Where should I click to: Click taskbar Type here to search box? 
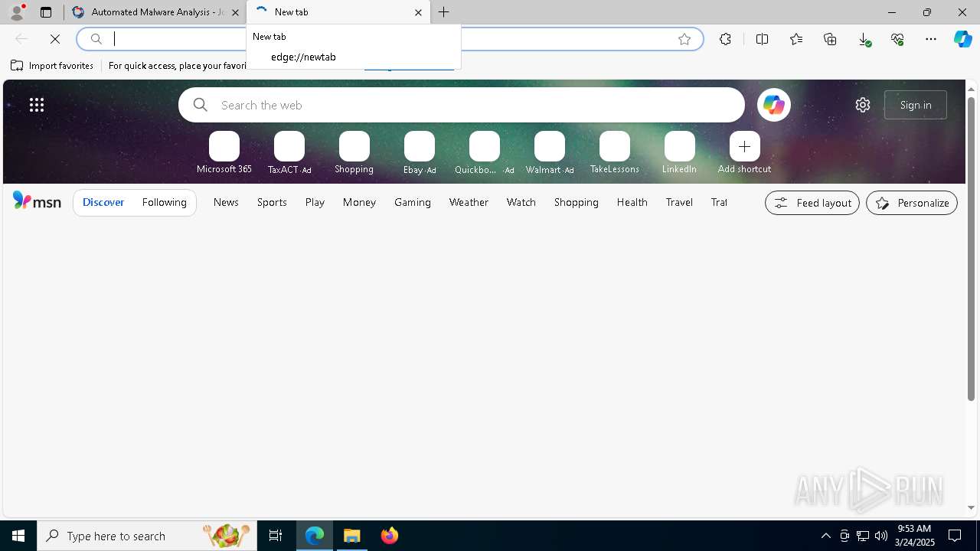click(x=147, y=536)
